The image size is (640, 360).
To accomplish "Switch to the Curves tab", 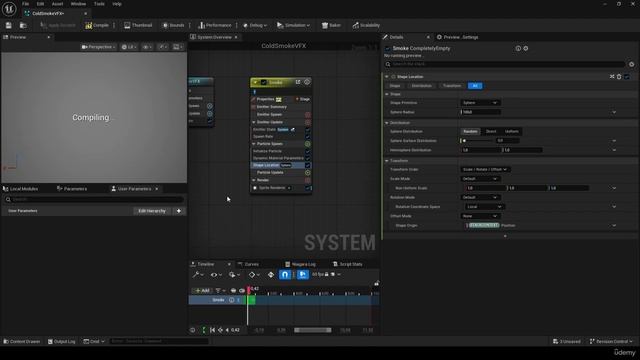I will click(x=248, y=264).
